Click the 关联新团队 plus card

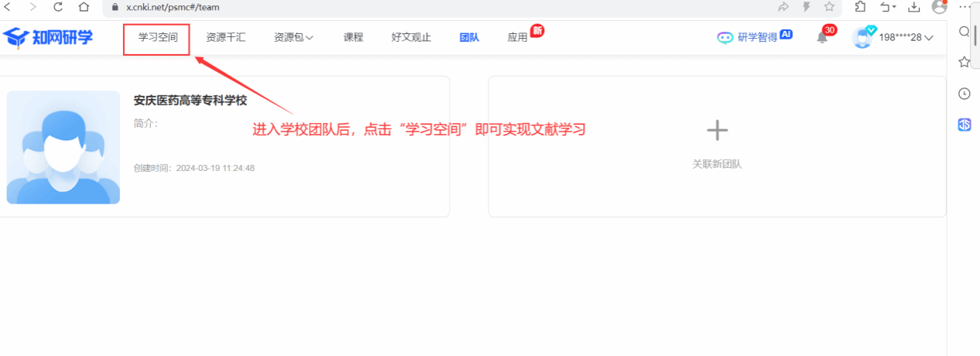pyautogui.click(x=717, y=145)
